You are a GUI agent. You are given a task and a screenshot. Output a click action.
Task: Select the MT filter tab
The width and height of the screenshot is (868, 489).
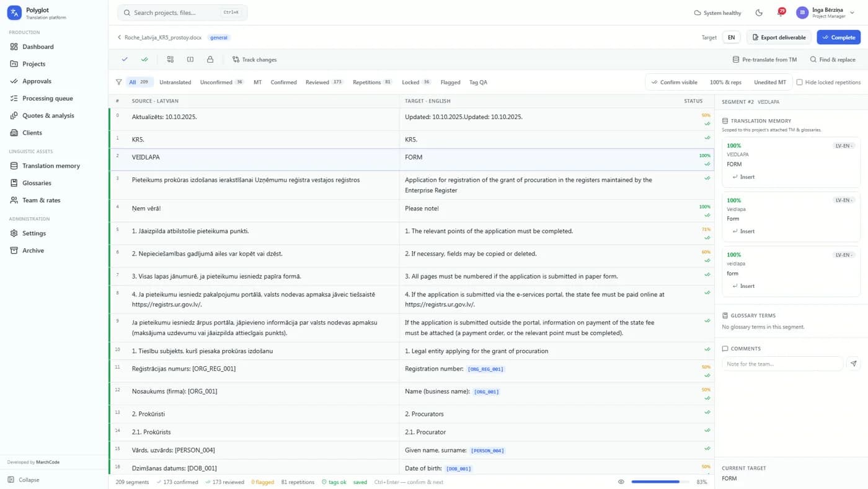[x=257, y=82]
